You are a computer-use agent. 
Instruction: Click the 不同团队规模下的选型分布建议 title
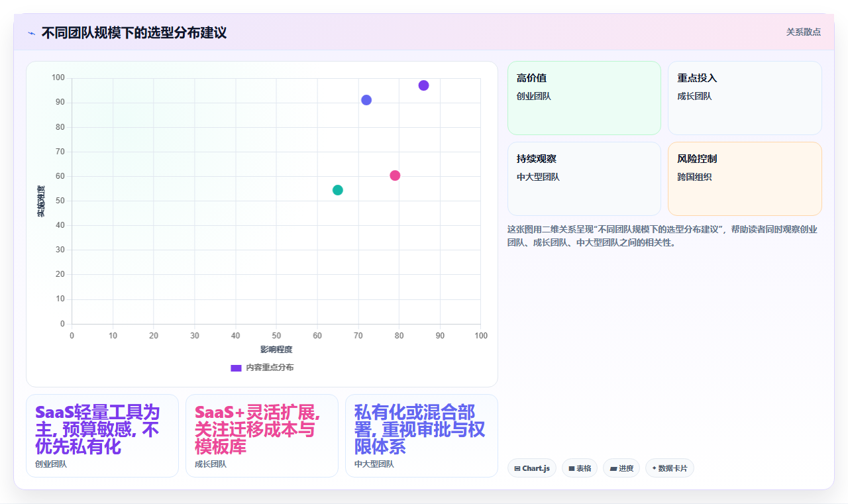pos(134,32)
